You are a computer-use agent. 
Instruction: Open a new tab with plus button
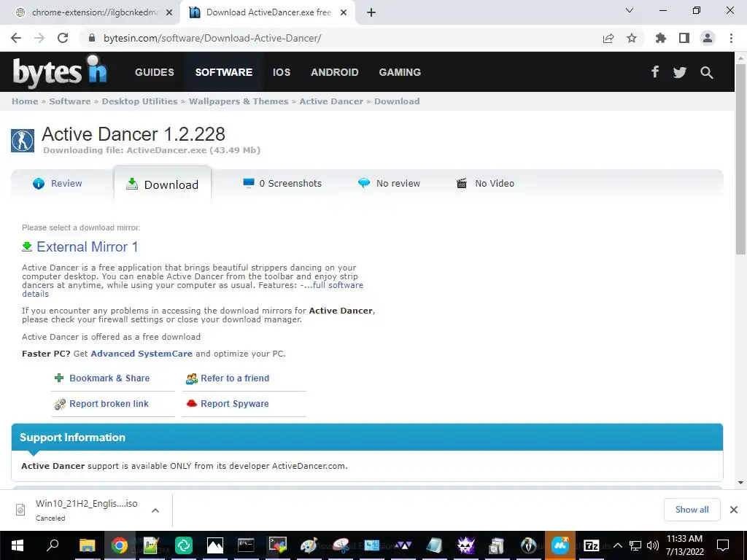tap(371, 12)
